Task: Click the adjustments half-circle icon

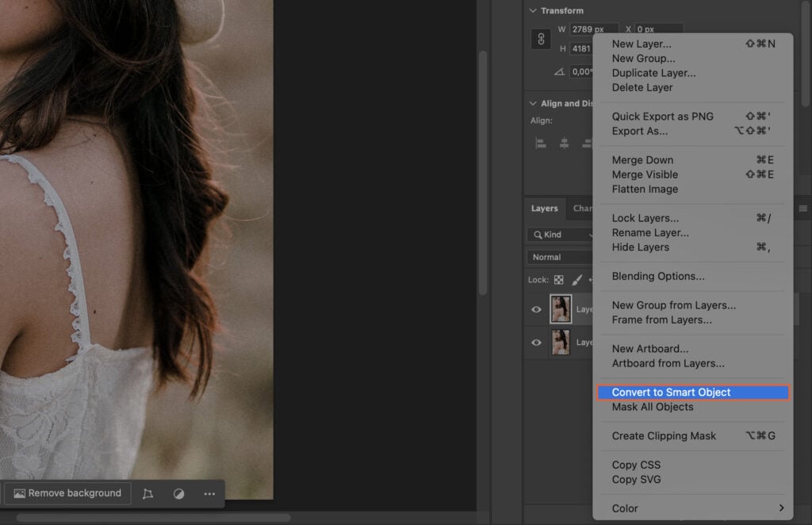Action: [178, 492]
